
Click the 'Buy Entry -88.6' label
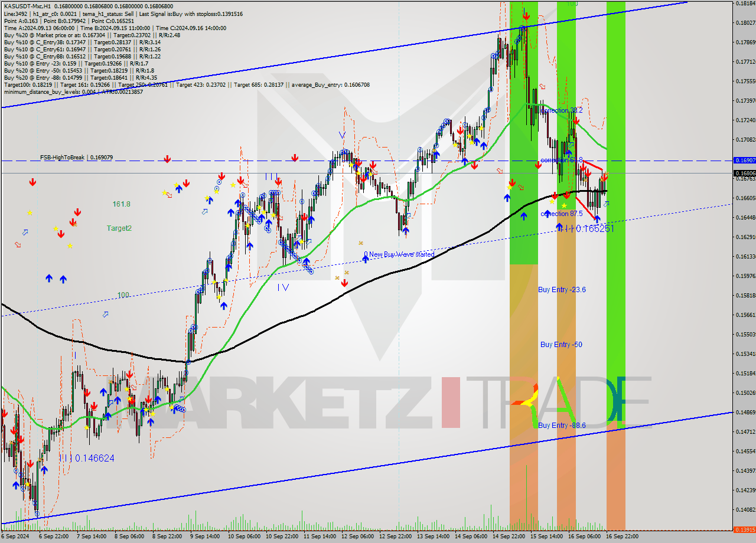562,426
